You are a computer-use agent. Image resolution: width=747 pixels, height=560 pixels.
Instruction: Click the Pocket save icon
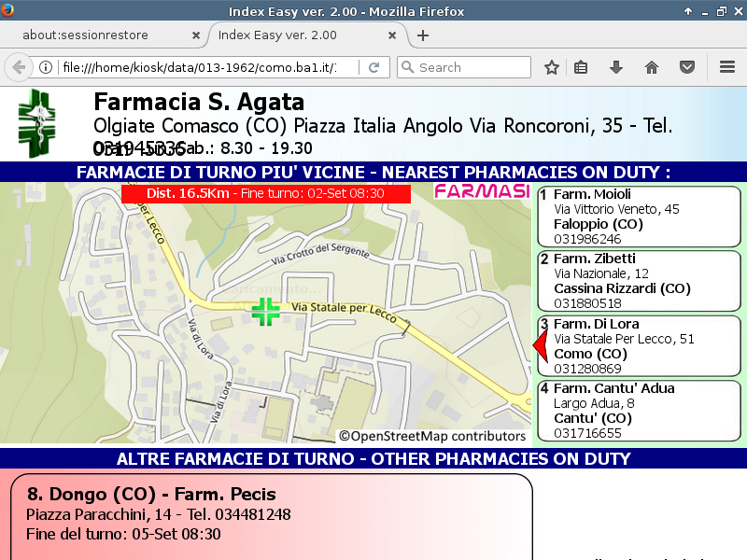coord(686,67)
